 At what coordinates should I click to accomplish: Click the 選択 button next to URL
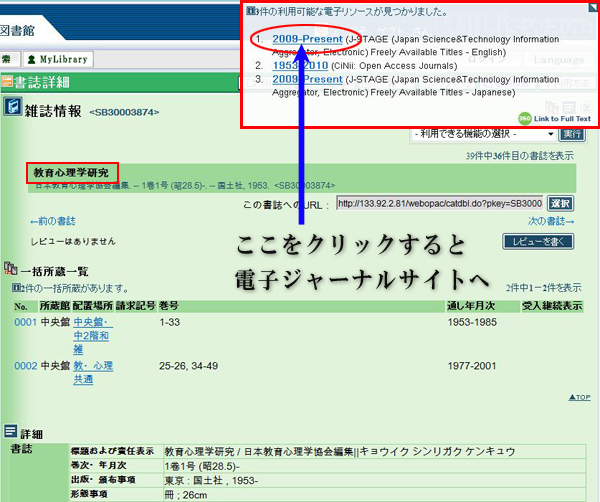pyautogui.click(x=560, y=203)
